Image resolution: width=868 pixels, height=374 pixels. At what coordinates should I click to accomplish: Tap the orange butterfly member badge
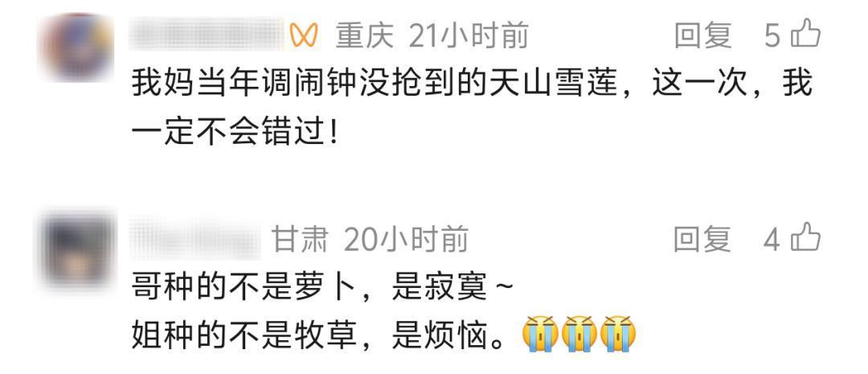tap(304, 35)
